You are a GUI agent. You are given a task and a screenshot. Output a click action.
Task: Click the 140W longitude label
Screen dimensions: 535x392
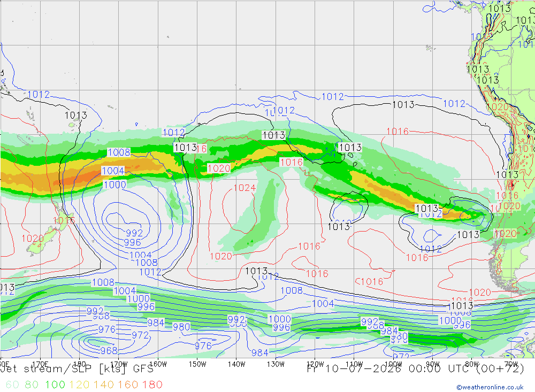pyautogui.click(x=236, y=364)
